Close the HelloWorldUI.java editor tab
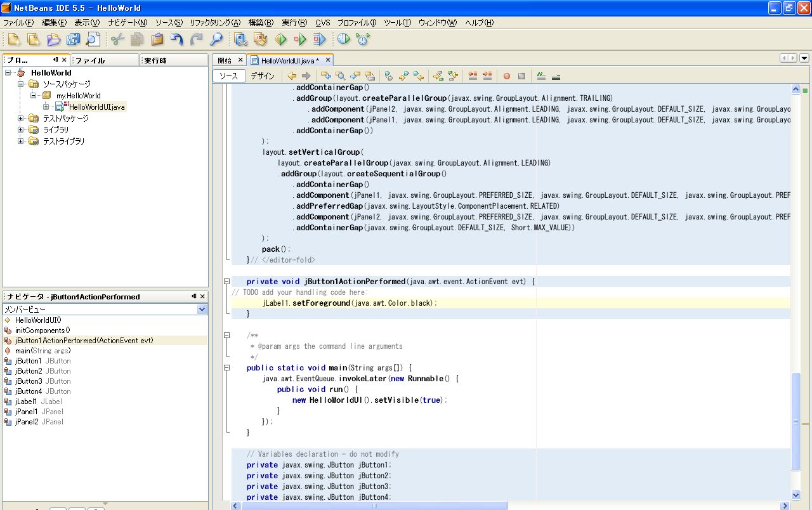 pos(328,60)
